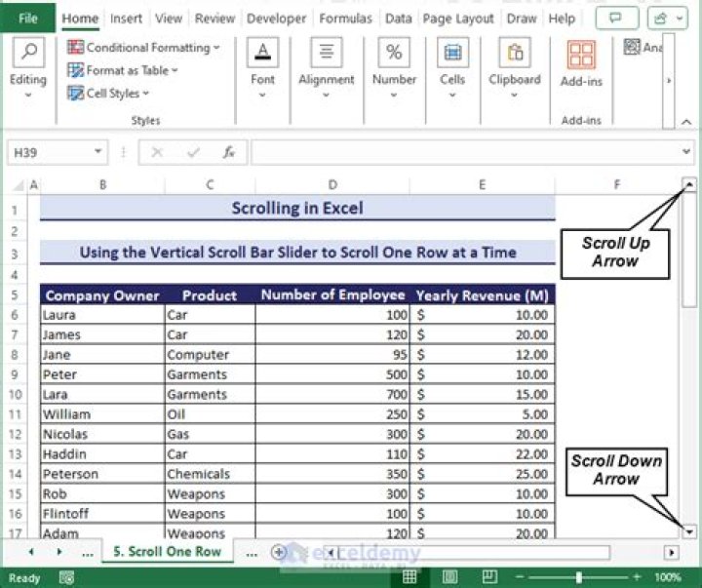This screenshot has height=588, width=702.
Task: Click the vertical scrollbar thumb
Action: (x=689, y=250)
